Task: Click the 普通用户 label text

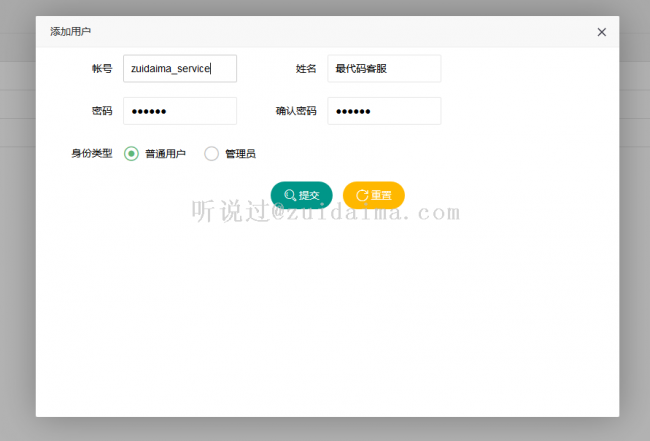Action: pyautogui.click(x=165, y=154)
